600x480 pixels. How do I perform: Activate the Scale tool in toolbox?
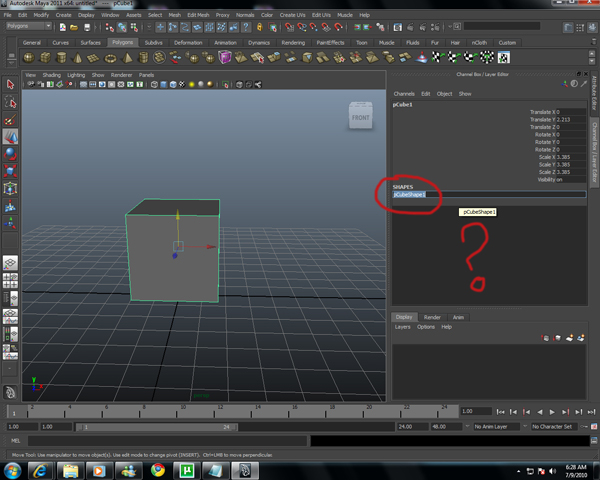pyautogui.click(x=10, y=171)
